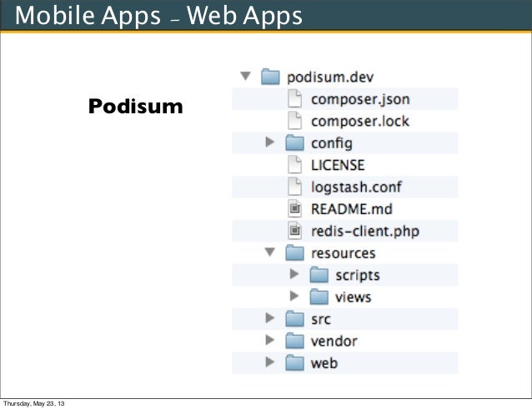This screenshot has height=409, width=532.
Task: Click the resources folder icon
Action: [x=294, y=252]
